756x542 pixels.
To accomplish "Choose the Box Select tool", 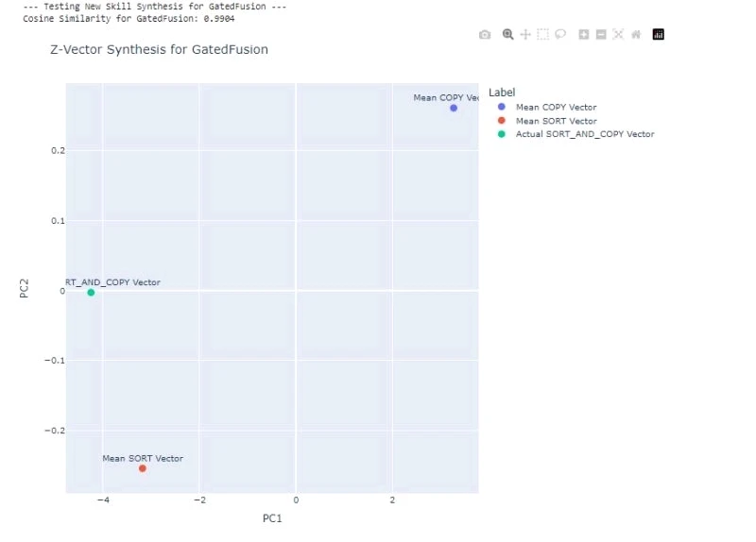I will pyautogui.click(x=542, y=35).
